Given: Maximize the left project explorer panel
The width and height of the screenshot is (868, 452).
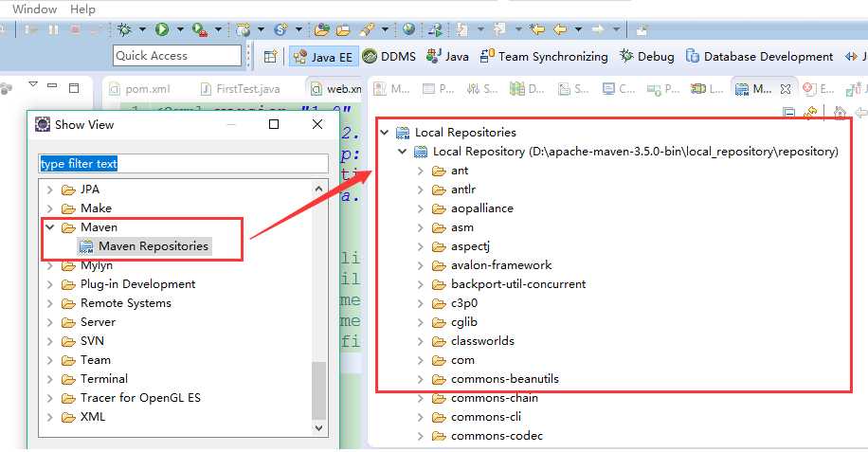Looking at the screenshot, I should click(74, 87).
